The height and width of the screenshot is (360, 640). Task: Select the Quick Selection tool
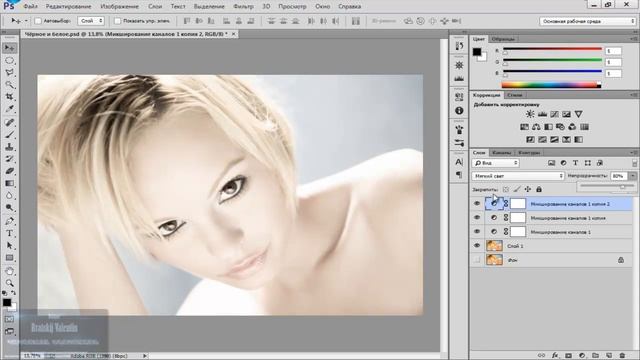(9, 85)
